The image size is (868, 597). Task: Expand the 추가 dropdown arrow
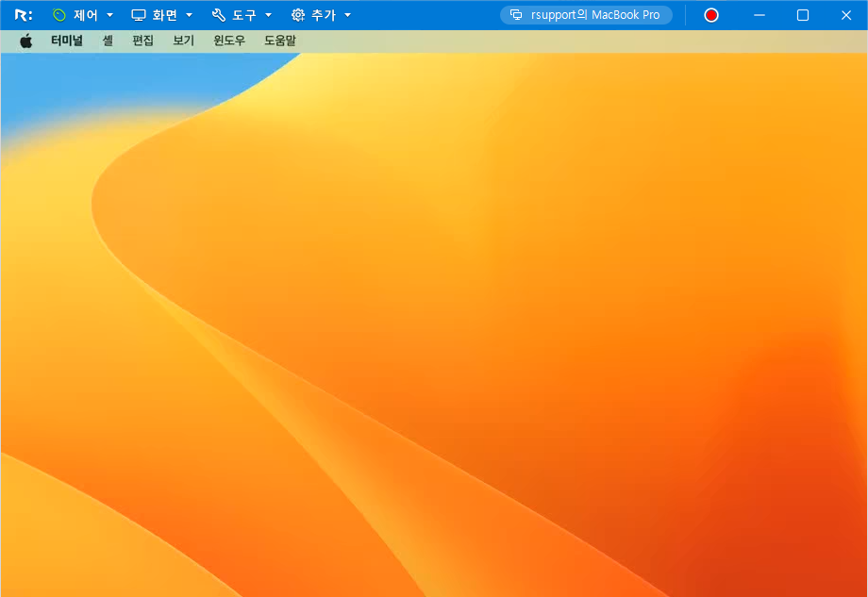347,15
